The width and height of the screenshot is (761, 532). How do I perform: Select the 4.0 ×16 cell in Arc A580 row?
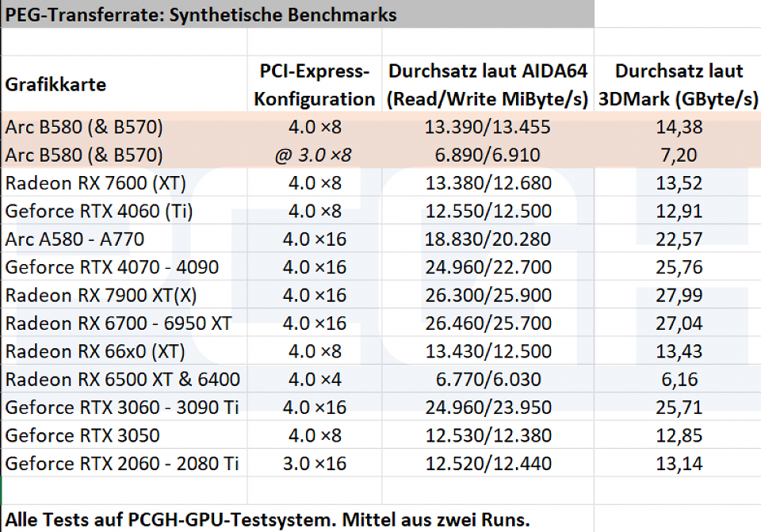point(315,239)
